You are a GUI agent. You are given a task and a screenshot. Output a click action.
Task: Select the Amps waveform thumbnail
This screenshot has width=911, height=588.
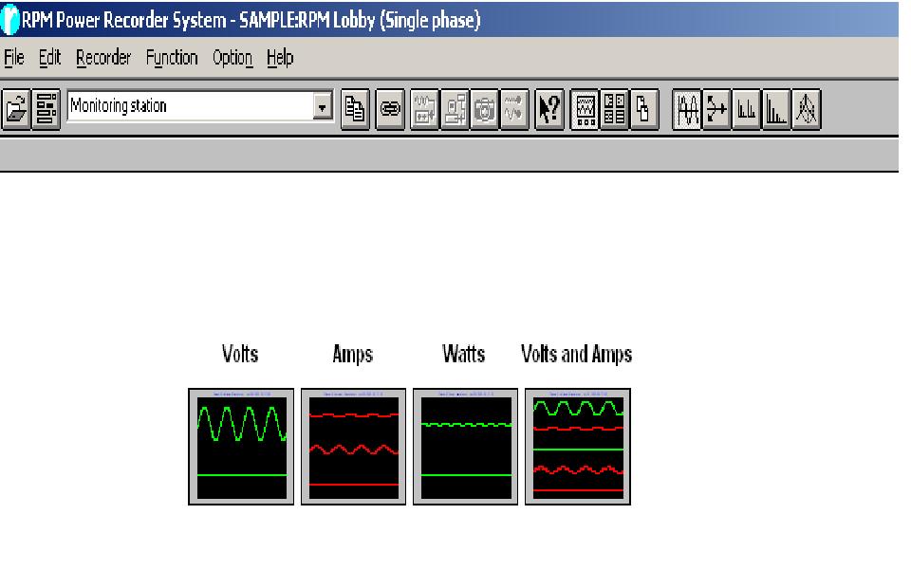[x=353, y=447]
